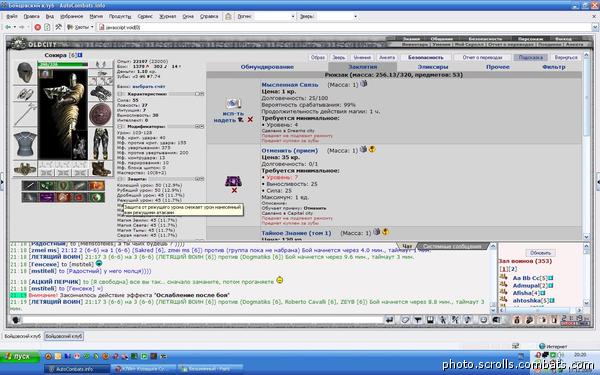Viewport: 600px width, 375px height.
Task: Toggle the Характеристики section checkbox
Action: [x=121, y=94]
